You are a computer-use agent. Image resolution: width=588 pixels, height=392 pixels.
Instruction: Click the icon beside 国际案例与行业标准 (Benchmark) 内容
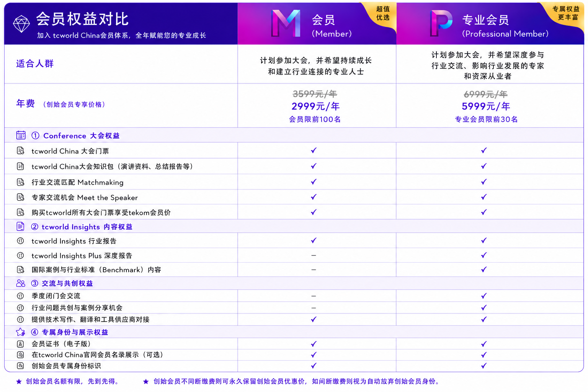click(x=21, y=269)
